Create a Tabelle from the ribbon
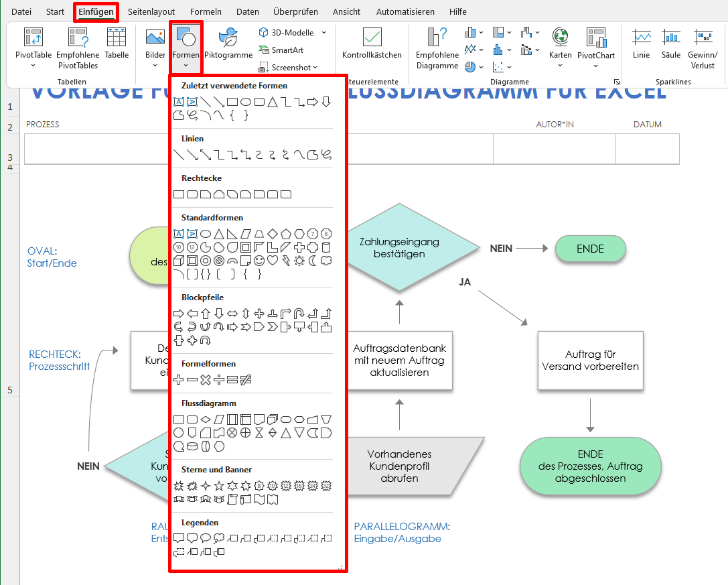 (117, 47)
